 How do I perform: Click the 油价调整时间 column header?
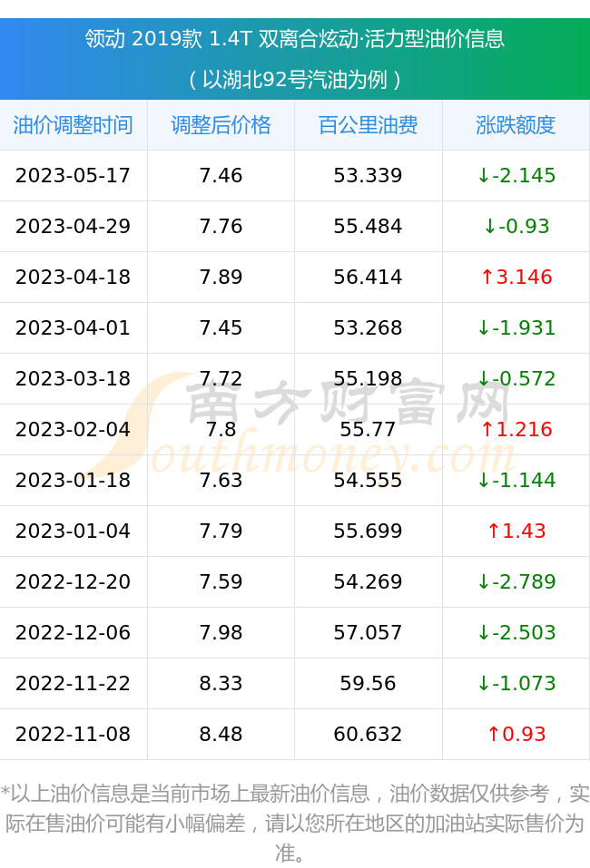click(74, 125)
